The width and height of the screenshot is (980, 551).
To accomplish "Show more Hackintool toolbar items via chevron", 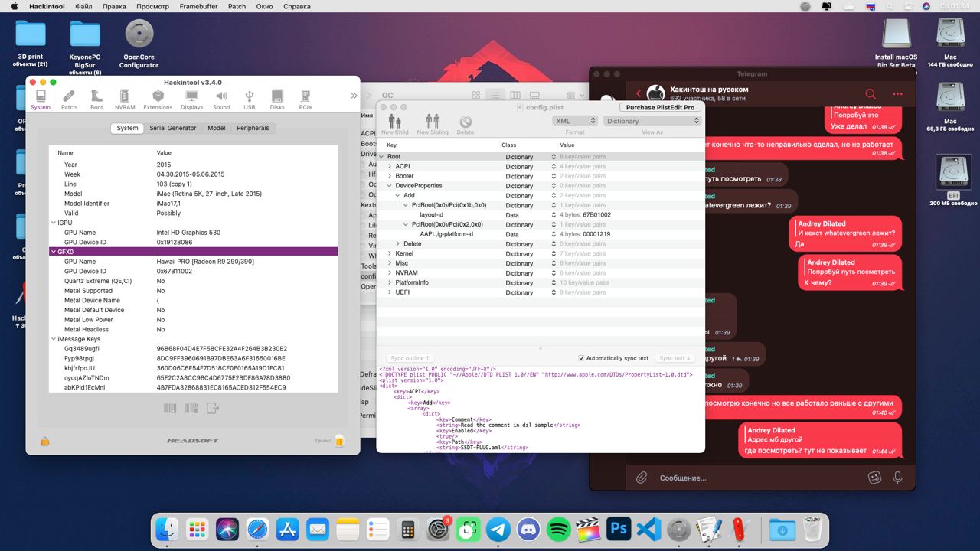I will pyautogui.click(x=354, y=96).
